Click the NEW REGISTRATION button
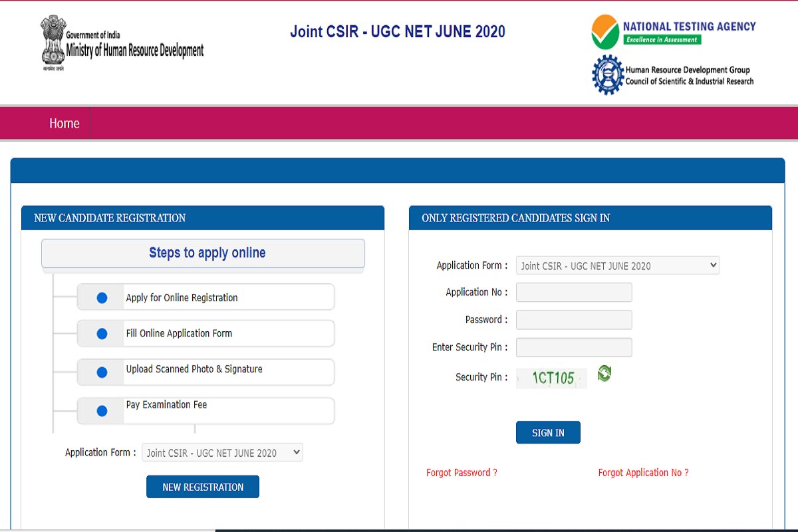This screenshot has width=798, height=532. 203,487
